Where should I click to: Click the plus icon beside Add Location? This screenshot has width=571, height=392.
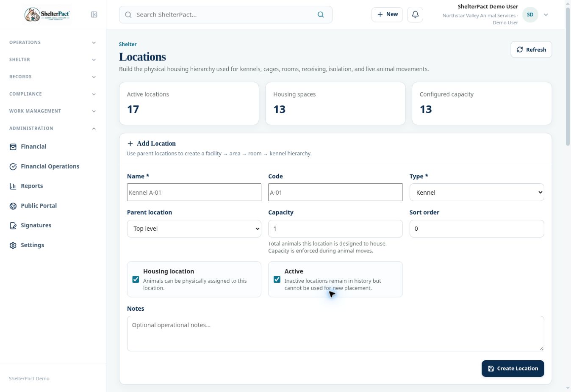click(130, 144)
